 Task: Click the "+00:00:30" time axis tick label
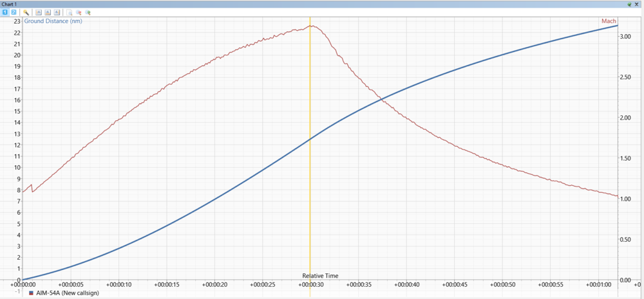310,284
